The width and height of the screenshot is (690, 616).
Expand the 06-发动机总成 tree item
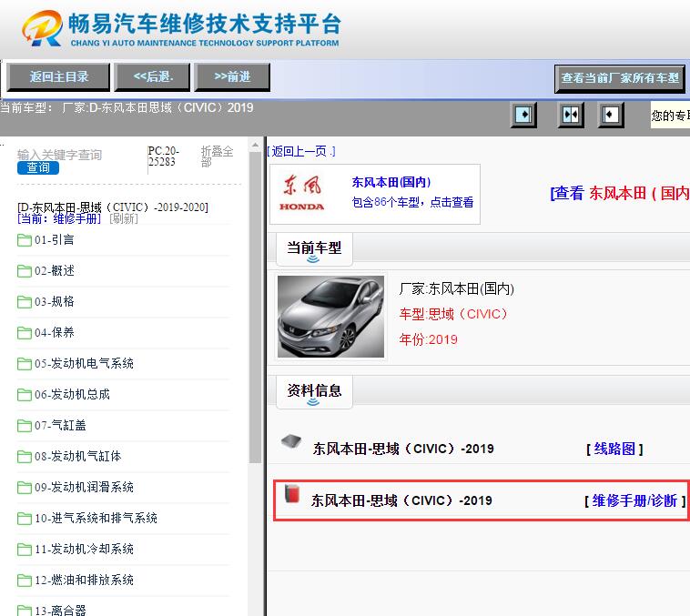coord(72,394)
